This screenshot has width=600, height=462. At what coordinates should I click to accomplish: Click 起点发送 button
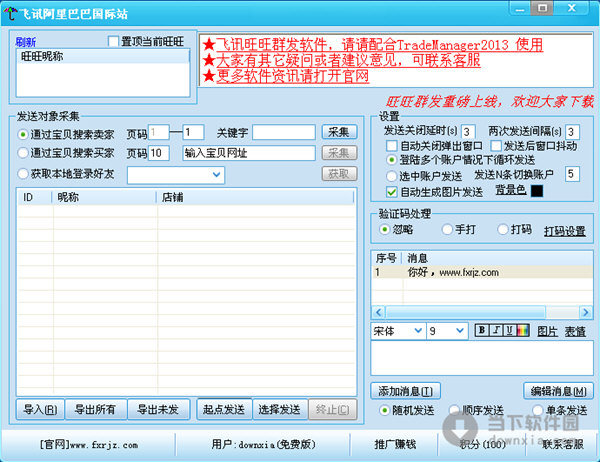224,410
